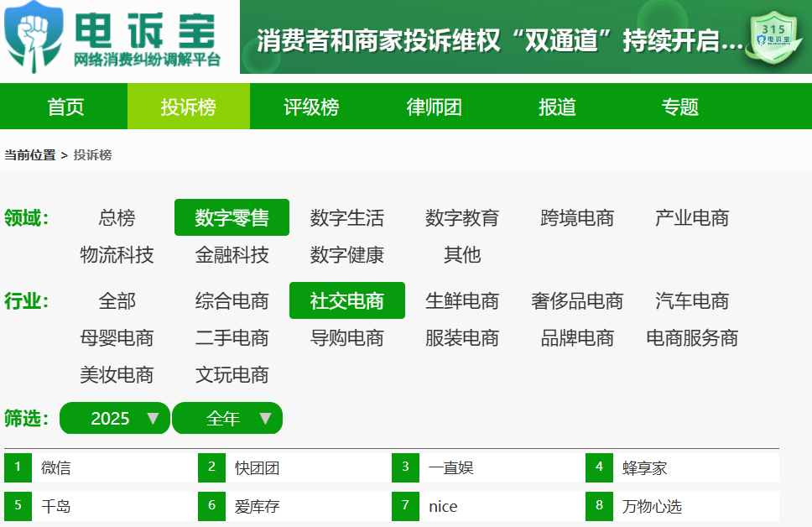The image size is (812, 527).
Task: Select the 美妆电商 行业 filter
Action: [x=117, y=375]
